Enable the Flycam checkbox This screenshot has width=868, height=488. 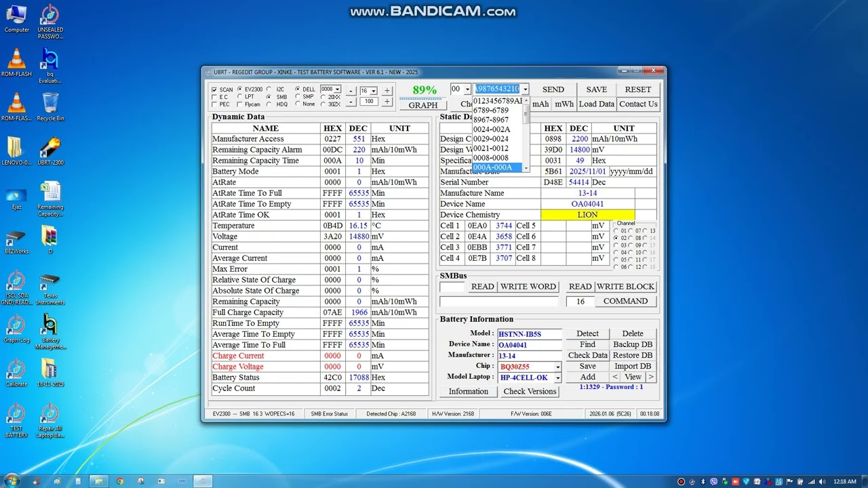(x=240, y=104)
